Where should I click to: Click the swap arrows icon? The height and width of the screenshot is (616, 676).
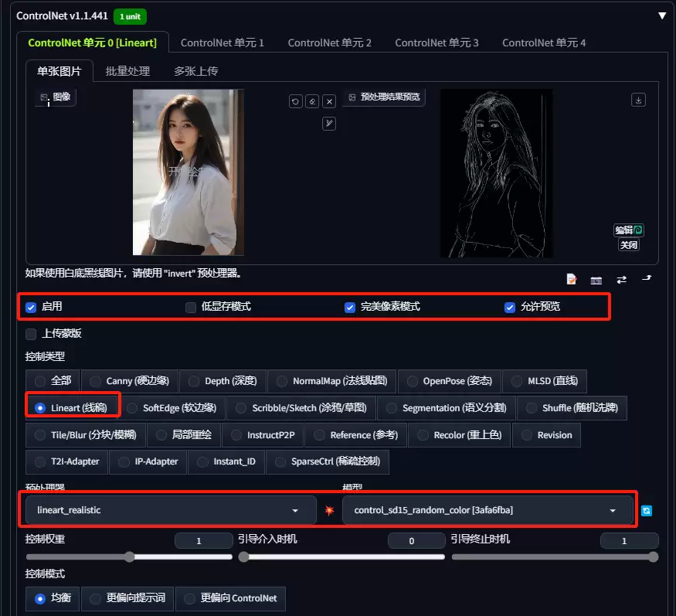(x=621, y=280)
